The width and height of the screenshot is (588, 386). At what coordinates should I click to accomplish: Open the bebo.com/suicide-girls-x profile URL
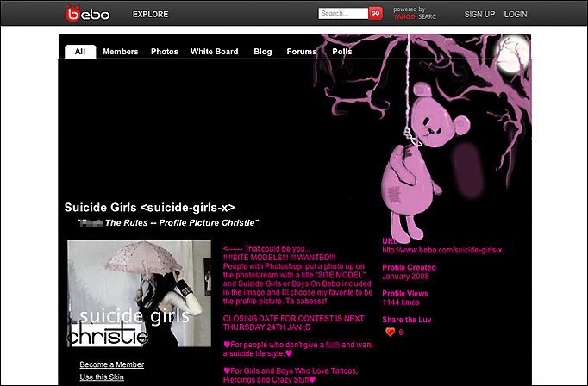[441, 250]
